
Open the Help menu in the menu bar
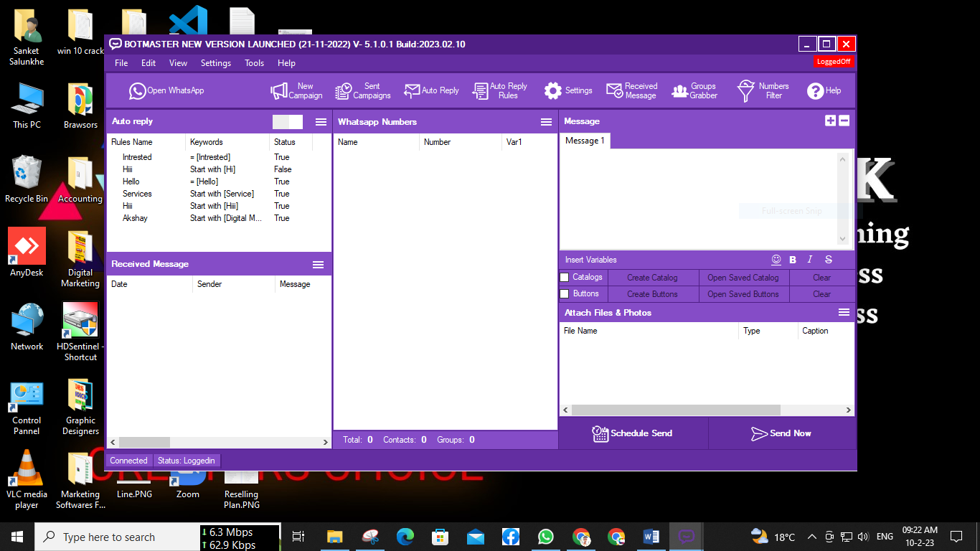point(287,63)
